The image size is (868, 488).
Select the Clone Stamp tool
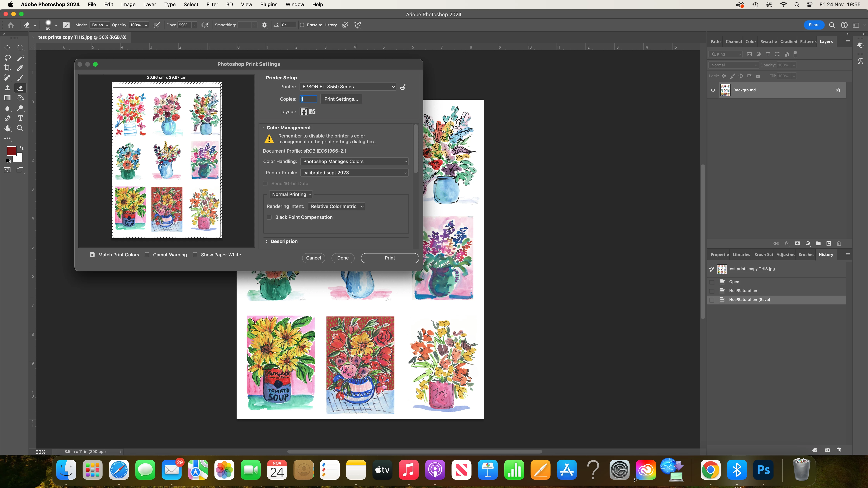point(7,88)
